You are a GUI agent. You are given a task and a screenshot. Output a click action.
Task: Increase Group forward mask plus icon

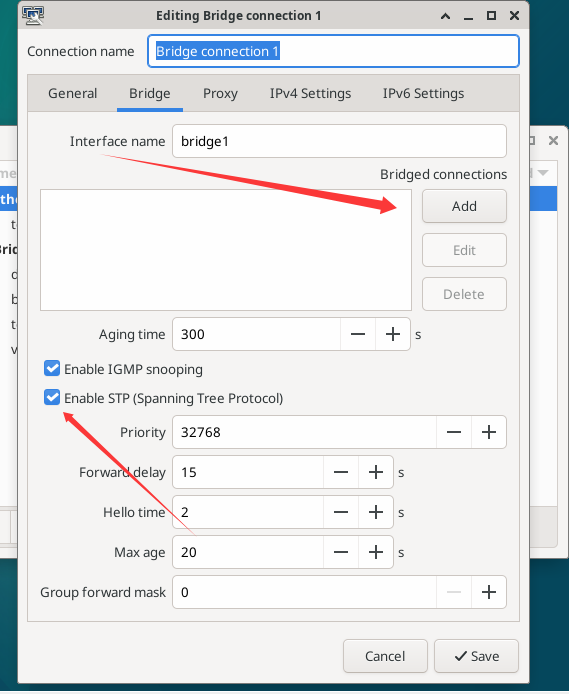coord(488,592)
